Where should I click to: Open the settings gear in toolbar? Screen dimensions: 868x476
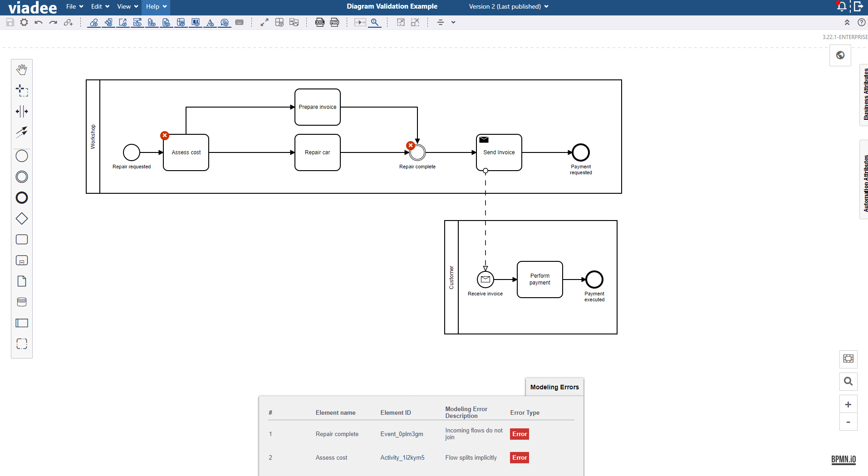point(24,22)
